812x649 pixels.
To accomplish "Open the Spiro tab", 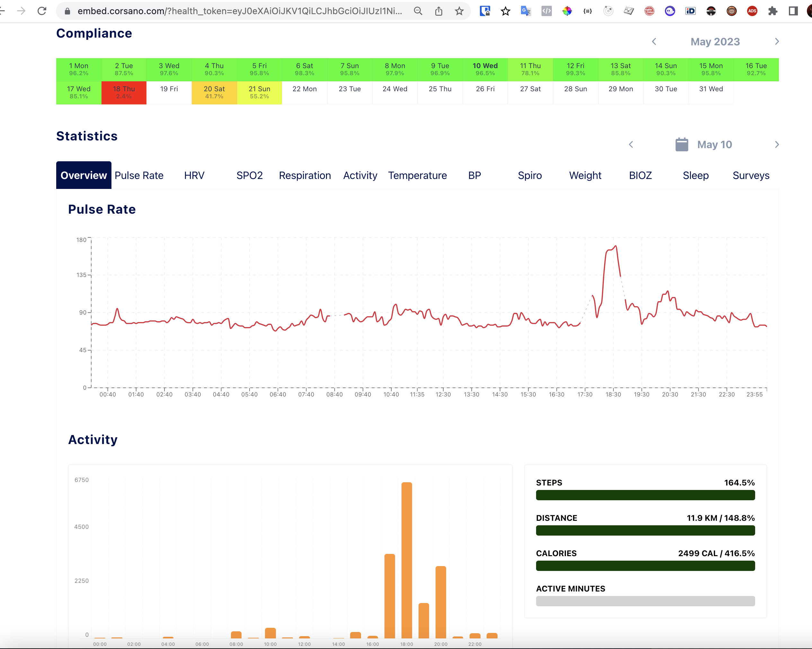I will click(x=530, y=175).
